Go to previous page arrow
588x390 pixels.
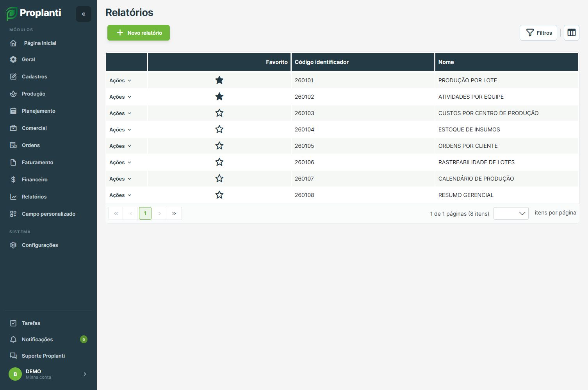pos(131,213)
